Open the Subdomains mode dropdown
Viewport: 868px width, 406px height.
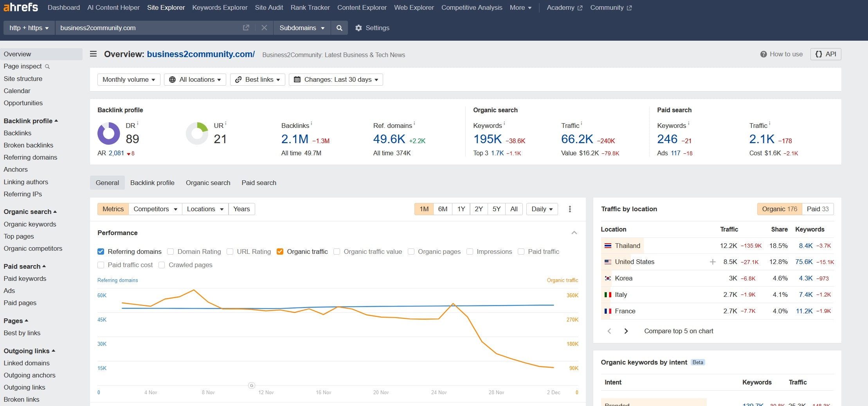[x=302, y=28]
